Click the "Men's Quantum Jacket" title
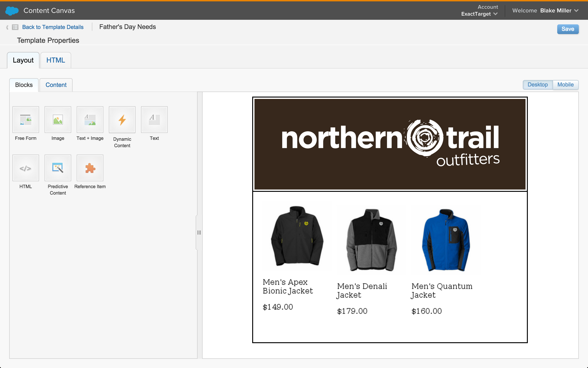Viewport: 588px width, 368px height. [x=442, y=290]
